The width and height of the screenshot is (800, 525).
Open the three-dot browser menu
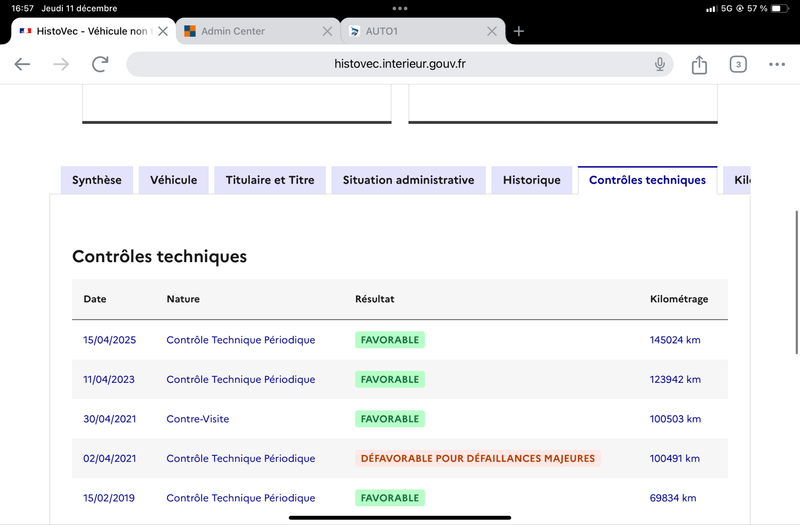tap(777, 65)
